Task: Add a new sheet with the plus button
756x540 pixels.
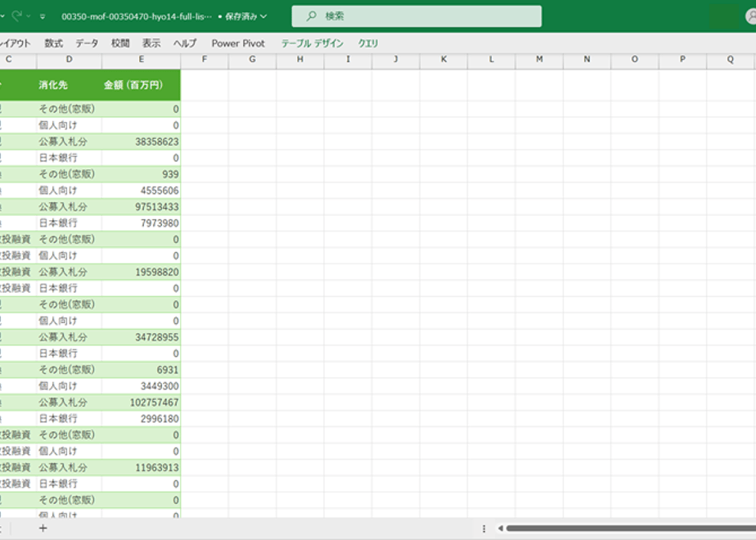Action: pyautogui.click(x=43, y=529)
